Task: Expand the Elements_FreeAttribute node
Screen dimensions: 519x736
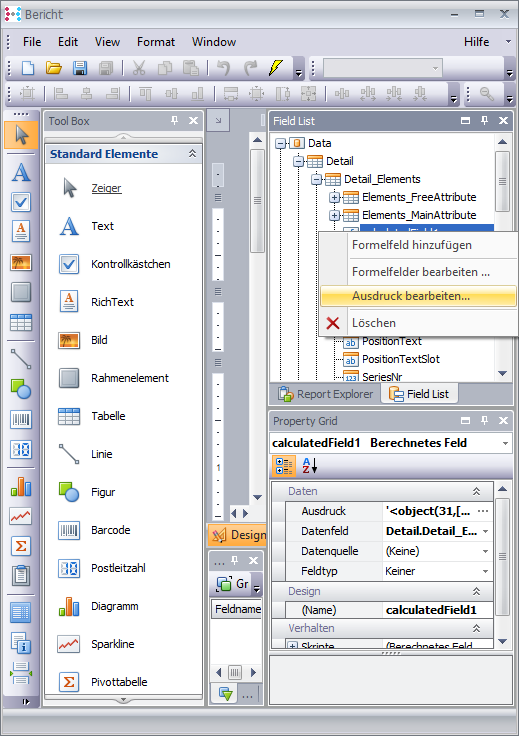Action: pyautogui.click(x=334, y=198)
